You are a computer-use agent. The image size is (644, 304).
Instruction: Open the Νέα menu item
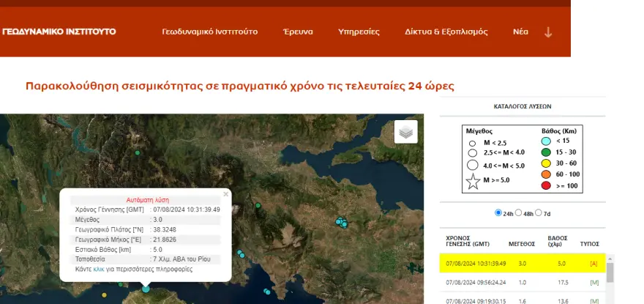pyautogui.click(x=520, y=31)
